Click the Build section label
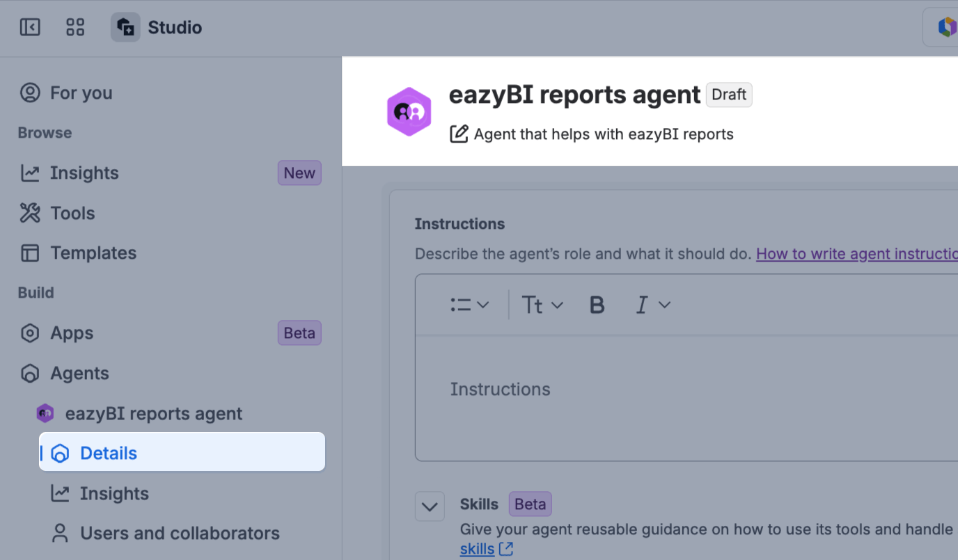The width and height of the screenshot is (958, 560). 36,293
